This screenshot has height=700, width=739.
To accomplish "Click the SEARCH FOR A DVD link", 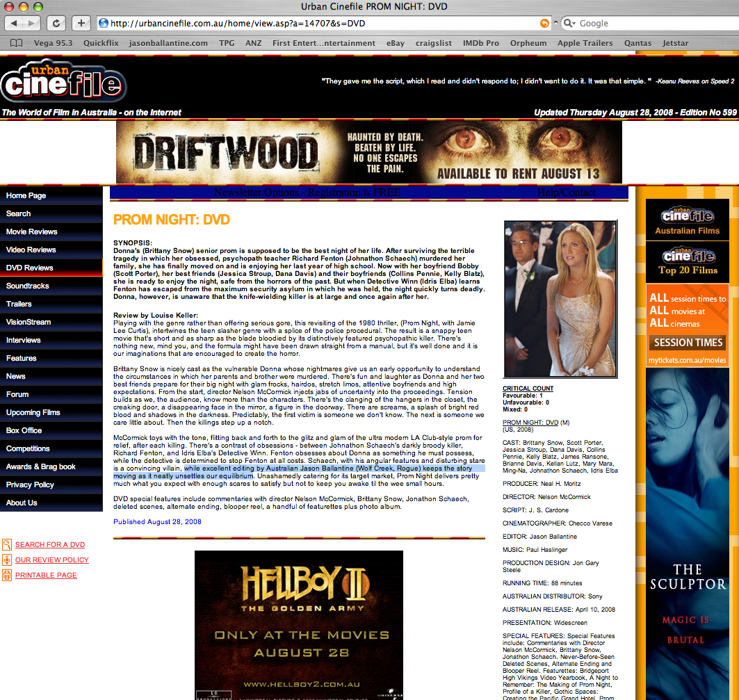I will [50, 544].
